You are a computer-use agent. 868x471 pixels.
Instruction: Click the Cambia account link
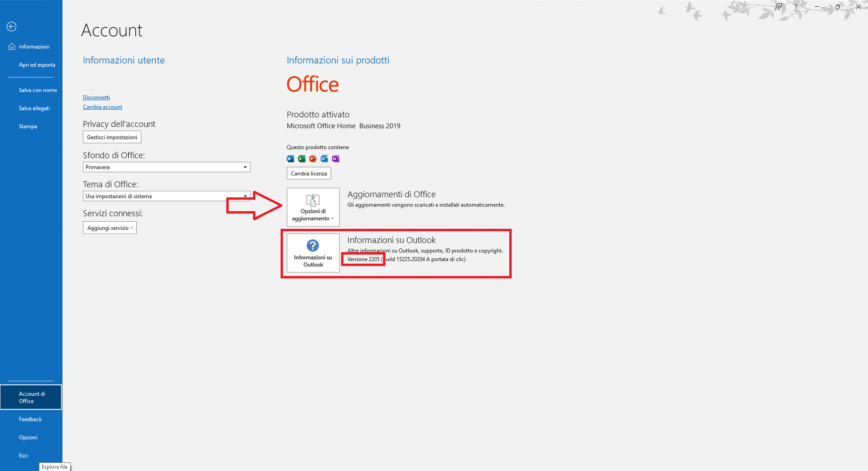102,107
